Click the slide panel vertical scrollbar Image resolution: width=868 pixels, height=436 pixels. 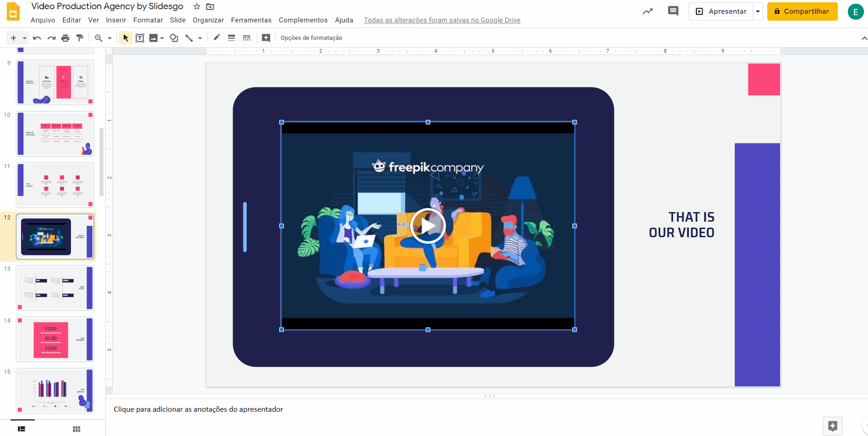coord(101,162)
